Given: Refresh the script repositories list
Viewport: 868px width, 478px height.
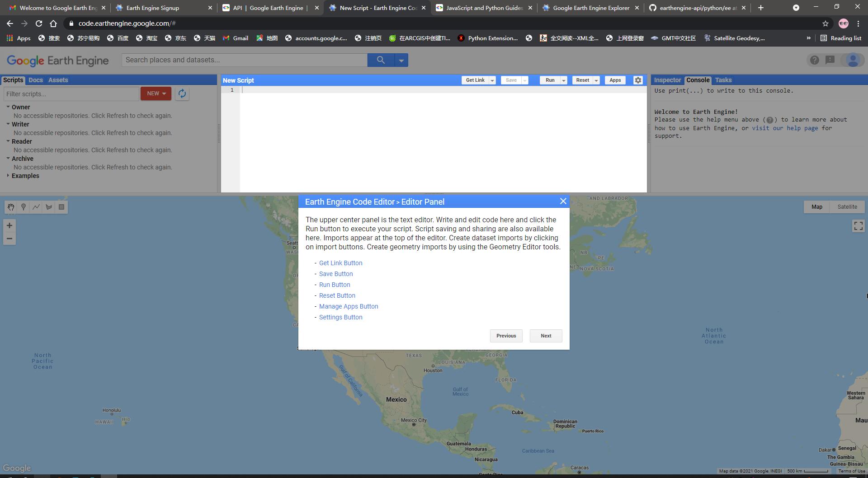Looking at the screenshot, I should (182, 94).
